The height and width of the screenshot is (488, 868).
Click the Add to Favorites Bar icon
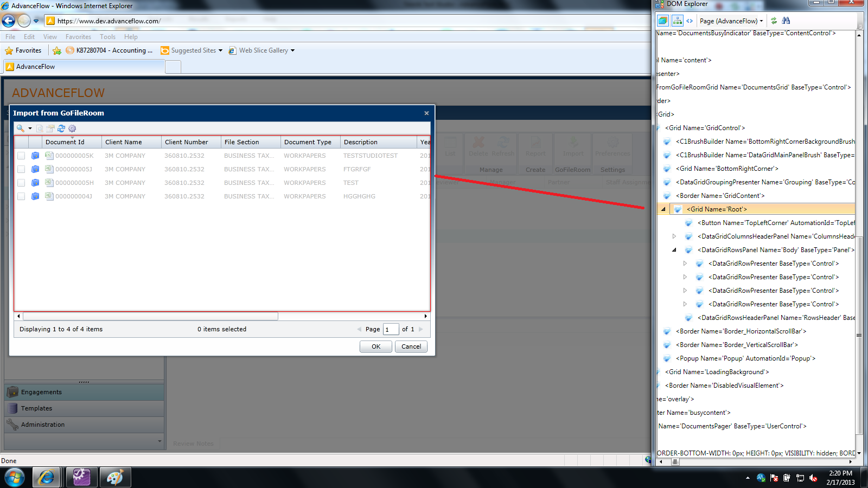[x=56, y=50]
